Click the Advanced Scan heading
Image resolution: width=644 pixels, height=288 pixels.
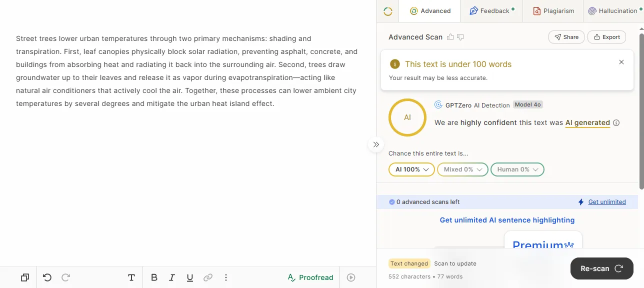415,37
